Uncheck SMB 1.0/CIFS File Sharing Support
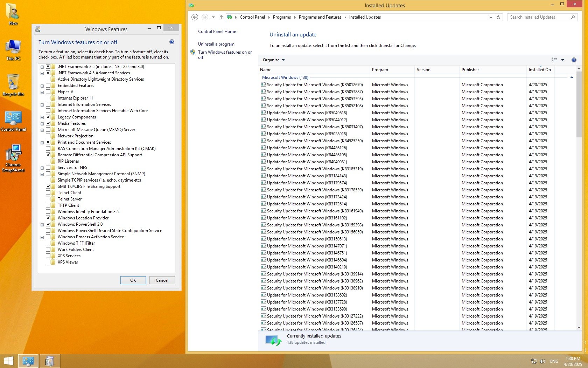 point(48,186)
